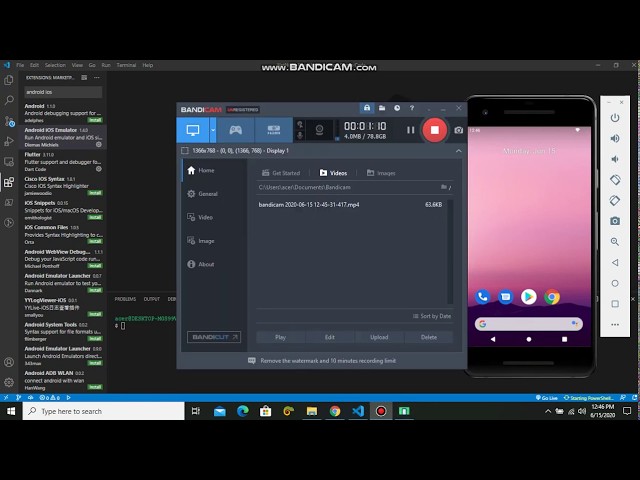
Task: Click Remove the watermark and 10 minutes limit
Action: click(322, 361)
